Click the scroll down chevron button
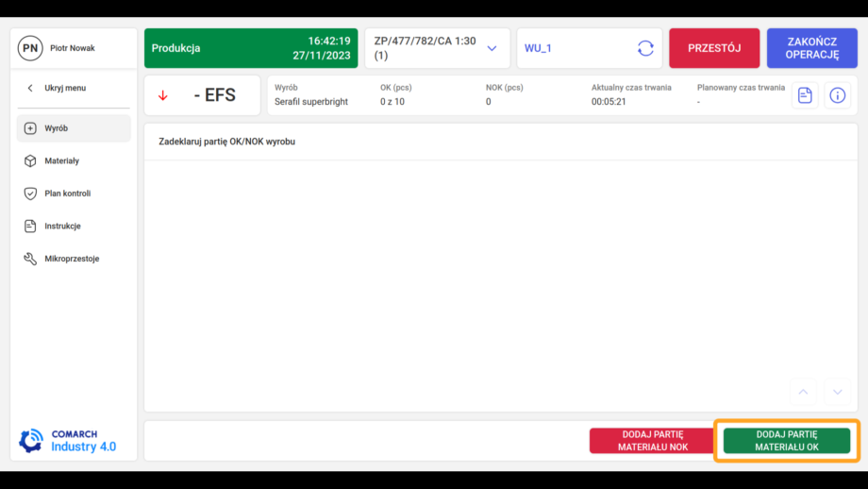Screen dimensions: 868x489 pos(838,392)
